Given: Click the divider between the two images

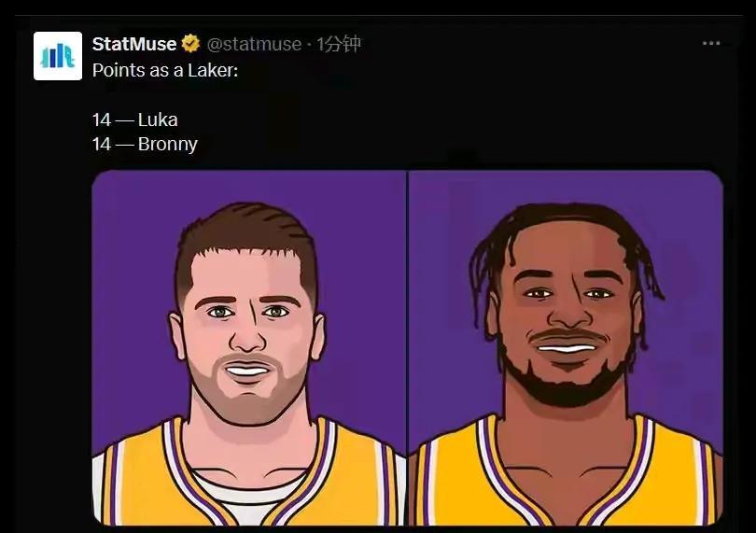Looking at the screenshot, I should pos(408,348).
